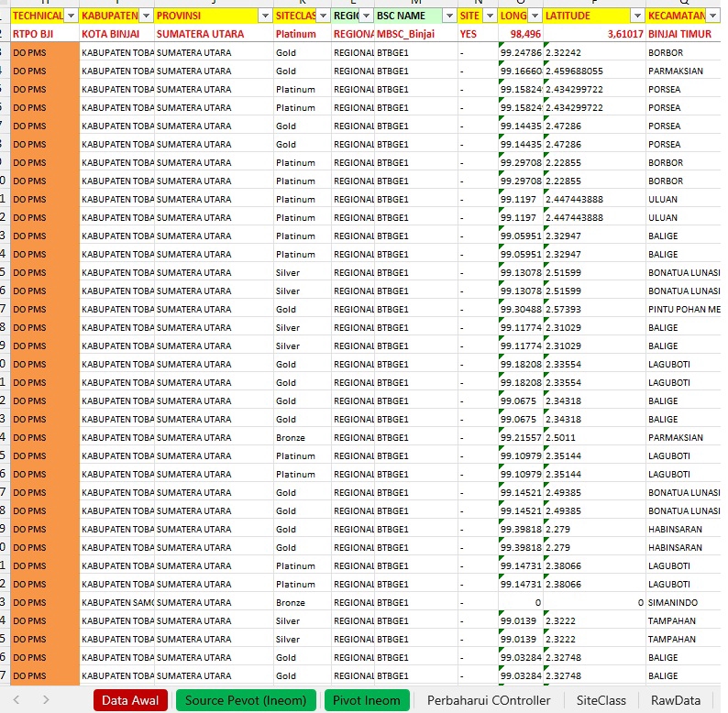Select the 2.32242 latitude cell
The image size is (728, 713).
[594, 52]
